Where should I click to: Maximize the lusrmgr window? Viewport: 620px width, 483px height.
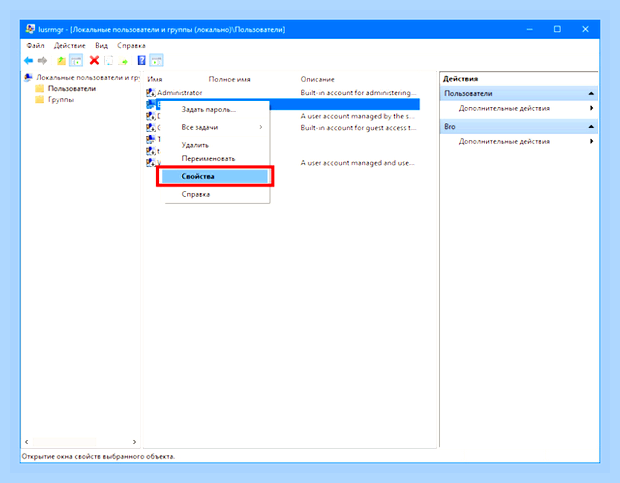tap(557, 29)
